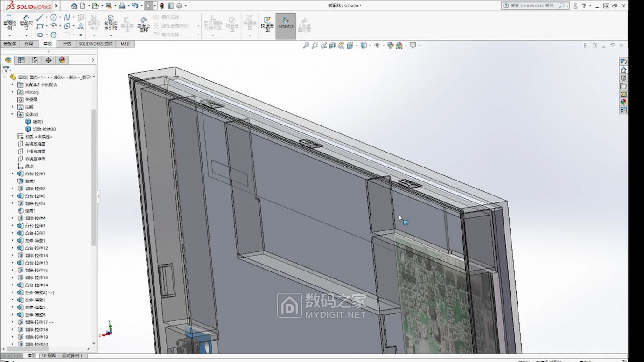The height and width of the screenshot is (362, 644).
Task: Open the dropdown arrow next to the Line tool
Action: (46, 18)
